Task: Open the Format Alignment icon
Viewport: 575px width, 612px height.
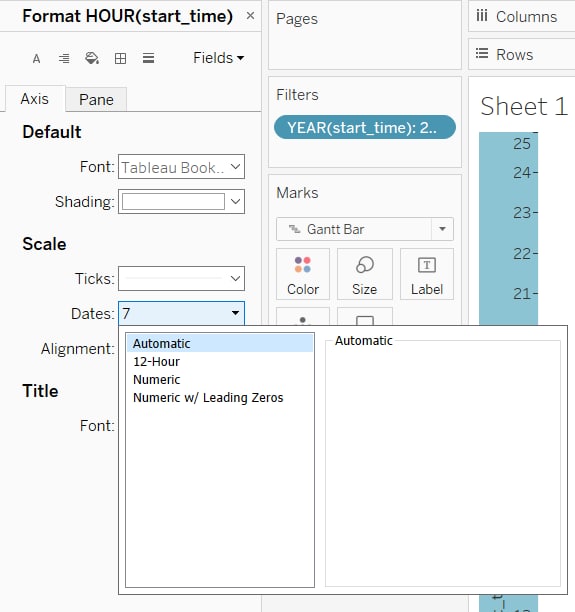Action: [x=64, y=59]
